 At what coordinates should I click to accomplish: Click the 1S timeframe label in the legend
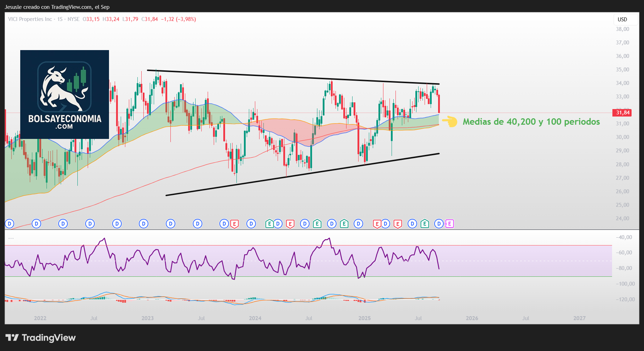point(60,19)
